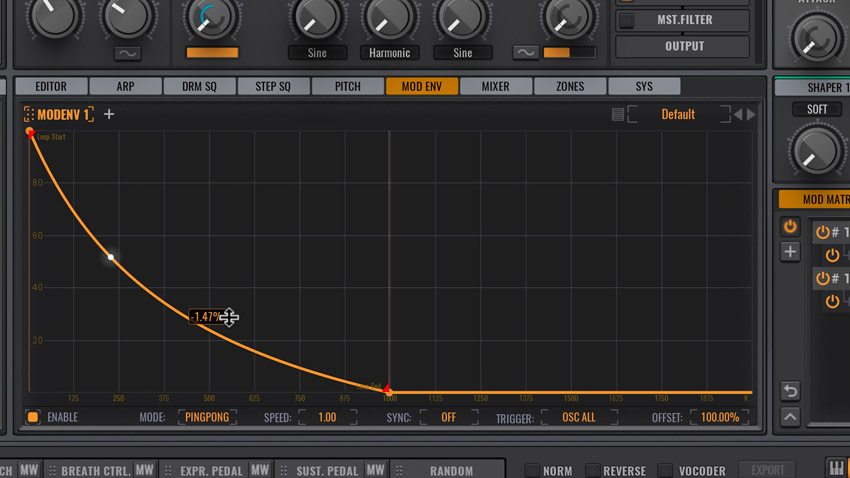
Task: Click the OUTPUT button
Action: click(683, 47)
